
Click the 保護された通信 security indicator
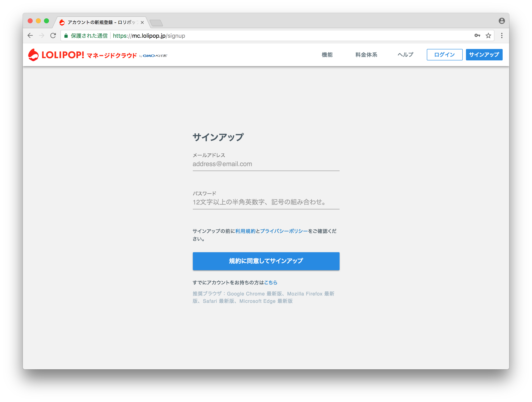pos(89,35)
